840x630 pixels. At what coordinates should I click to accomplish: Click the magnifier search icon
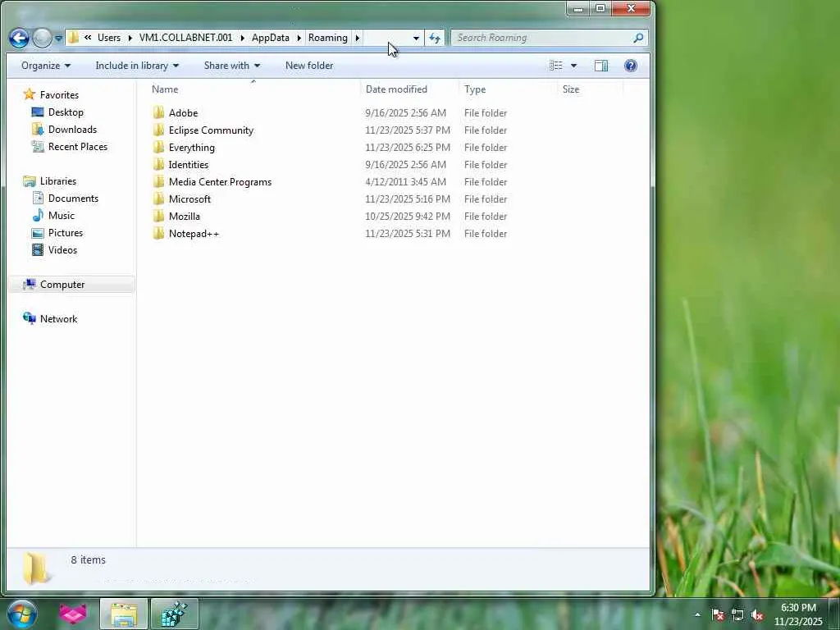tap(638, 38)
